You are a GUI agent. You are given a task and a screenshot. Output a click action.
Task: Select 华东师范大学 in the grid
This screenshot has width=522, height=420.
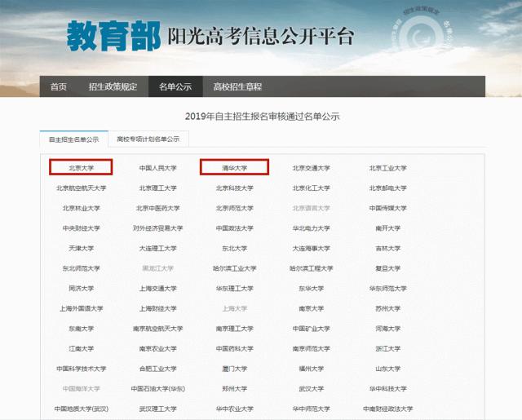[x=388, y=289]
